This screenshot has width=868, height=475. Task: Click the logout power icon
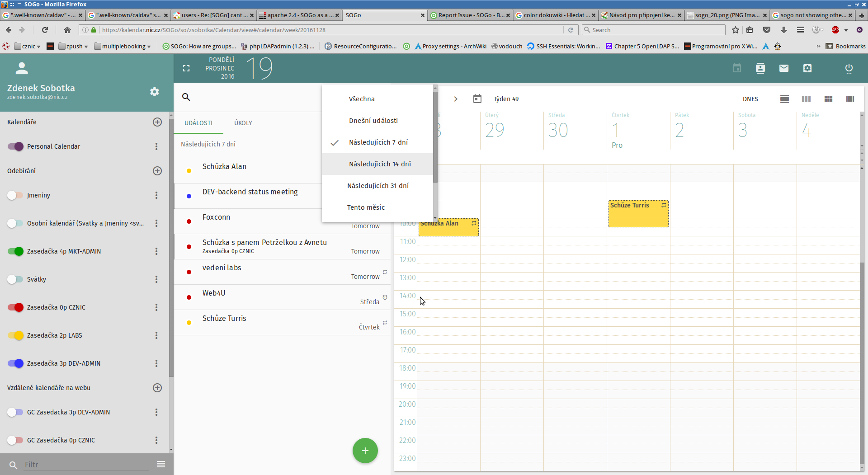(x=849, y=68)
